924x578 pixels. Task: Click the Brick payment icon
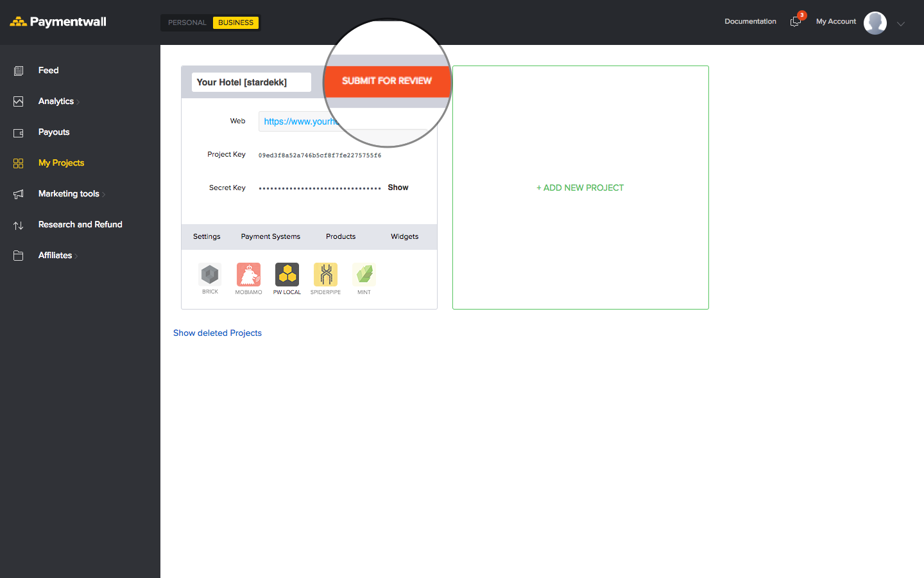(x=210, y=275)
